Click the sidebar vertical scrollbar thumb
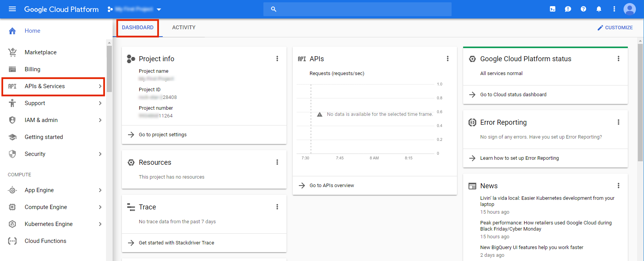Screen dimensions: 644x261 [x=109, y=69]
